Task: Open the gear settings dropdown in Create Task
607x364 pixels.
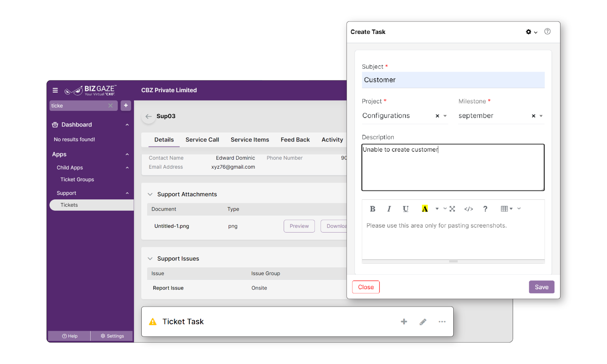Action: tap(531, 32)
